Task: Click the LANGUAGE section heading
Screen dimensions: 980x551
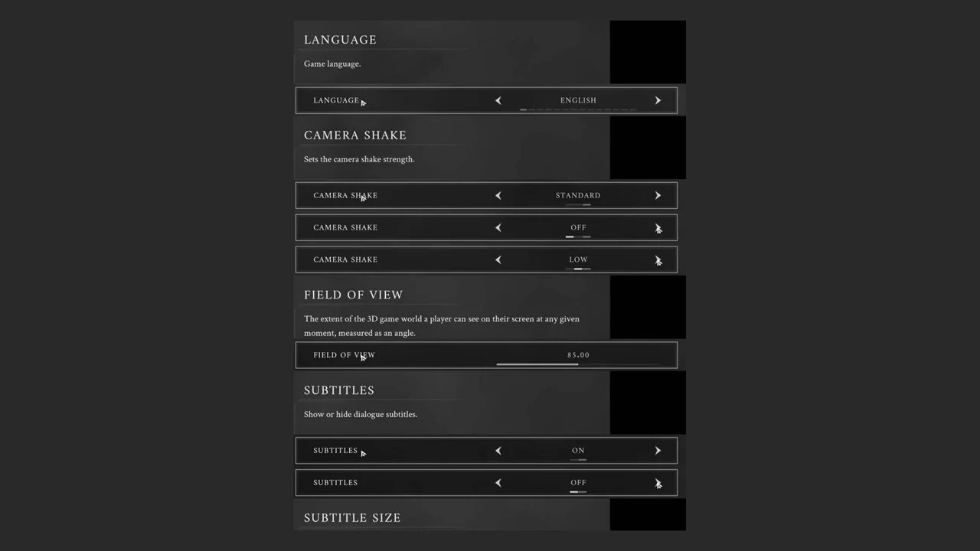Action: [x=340, y=40]
